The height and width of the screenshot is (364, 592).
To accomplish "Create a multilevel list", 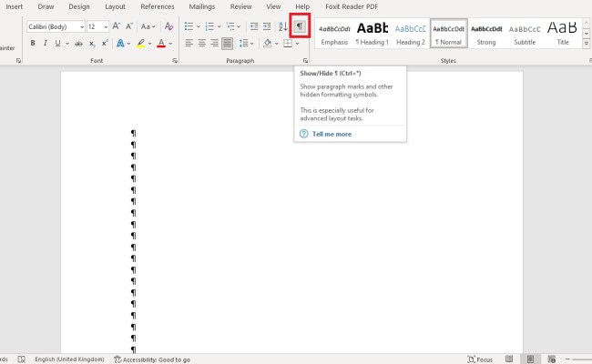I will point(230,26).
